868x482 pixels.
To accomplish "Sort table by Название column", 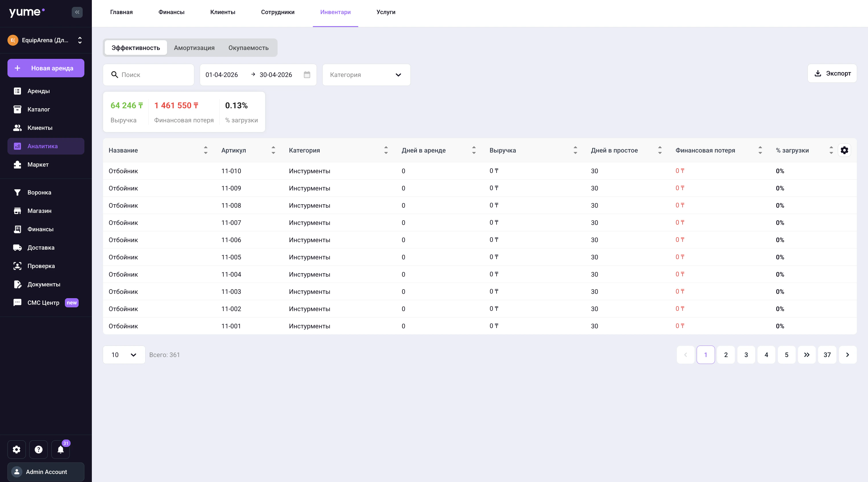I will pos(206,150).
